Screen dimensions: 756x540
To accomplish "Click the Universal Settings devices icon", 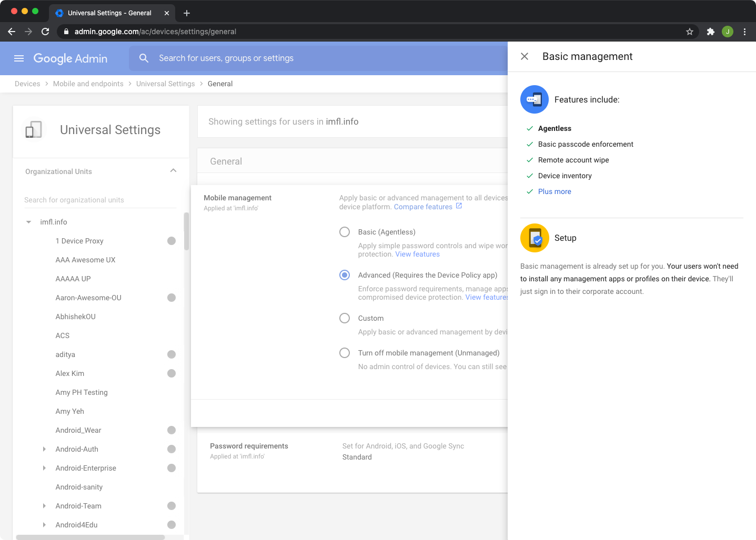I will [x=33, y=129].
